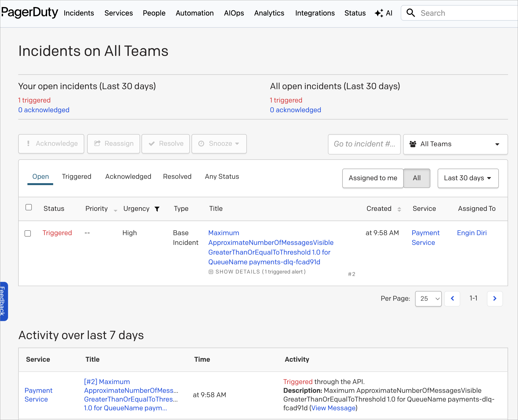Click the red Triggered status in row

point(57,233)
